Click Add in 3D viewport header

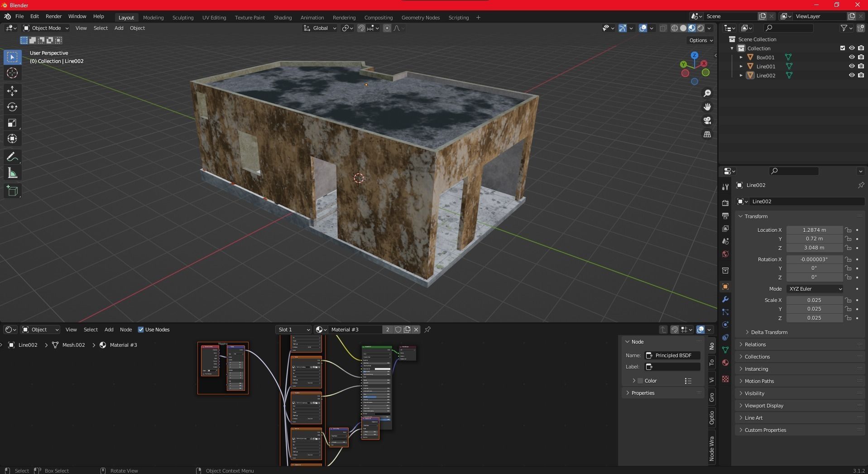tap(119, 28)
